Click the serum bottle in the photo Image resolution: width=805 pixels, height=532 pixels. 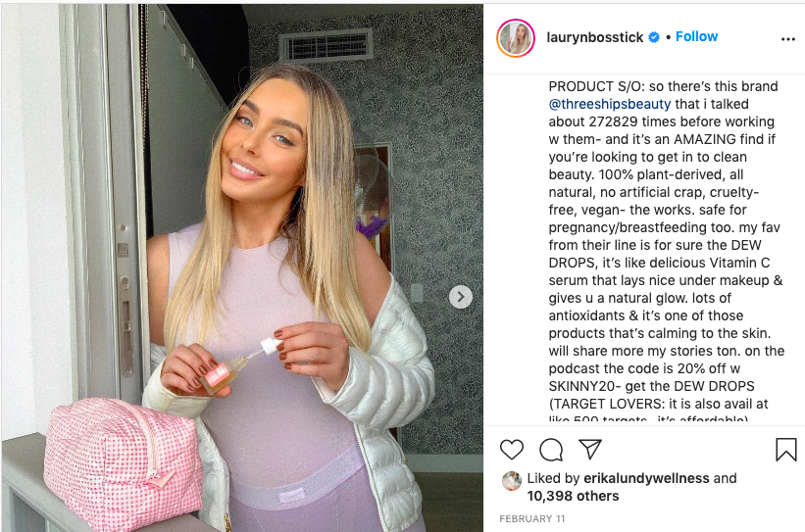click(x=224, y=373)
